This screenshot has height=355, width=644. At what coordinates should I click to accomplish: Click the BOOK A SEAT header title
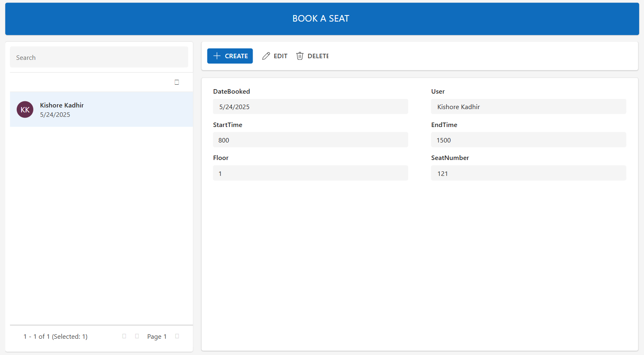pos(321,18)
